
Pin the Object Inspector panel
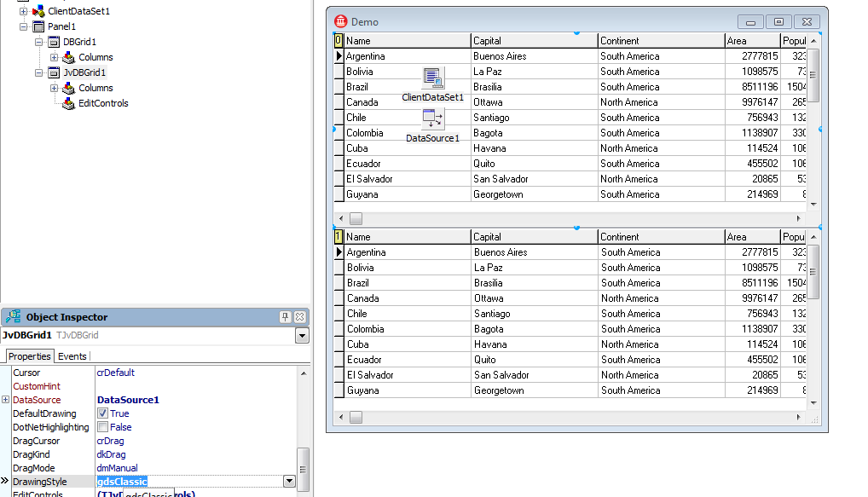(x=286, y=317)
